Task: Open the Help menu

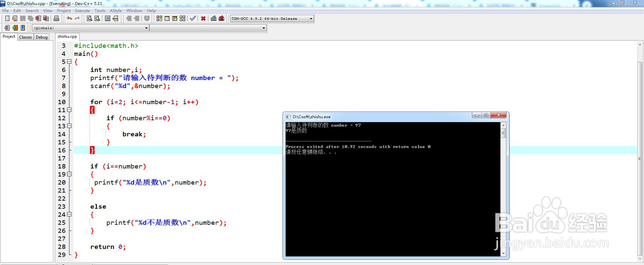Action: (151, 10)
